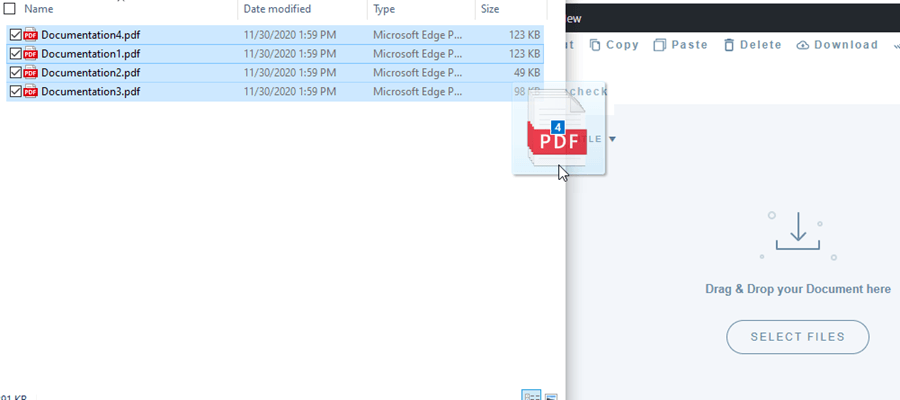This screenshot has width=900, height=400.
Task: Sort files by Size column header
Action: (x=490, y=9)
